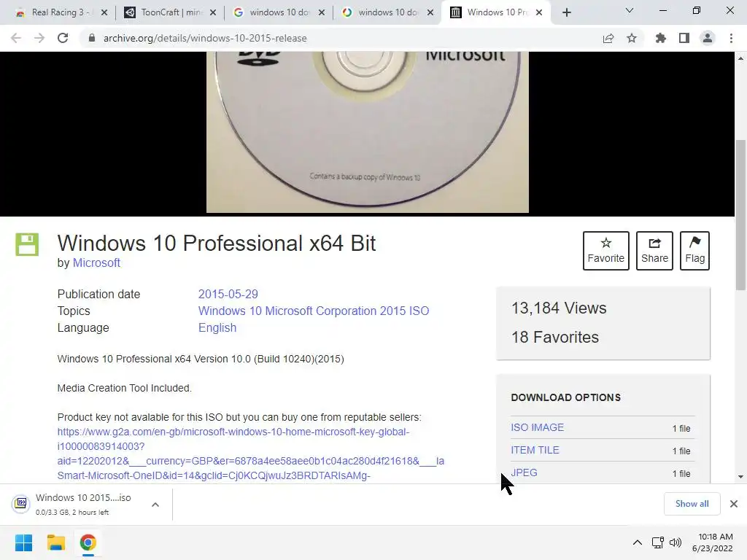Viewport: 747px width, 560px height.
Task: Open the network status tray icon
Action: tap(658, 542)
